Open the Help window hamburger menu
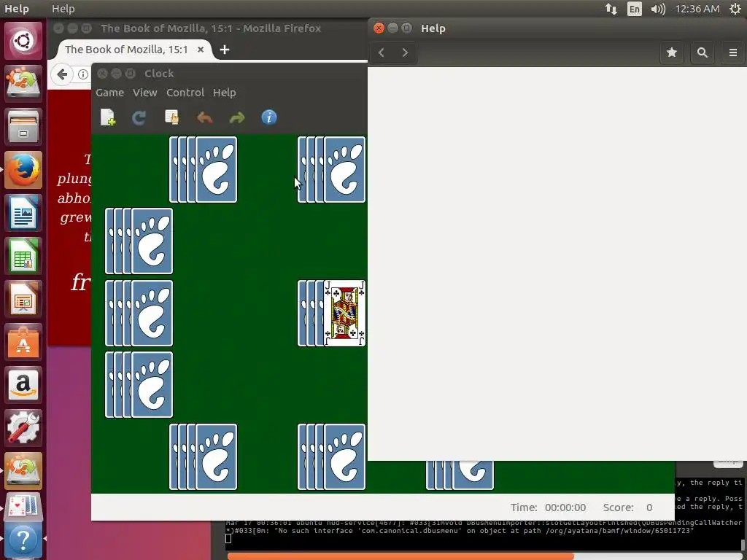 tap(733, 52)
